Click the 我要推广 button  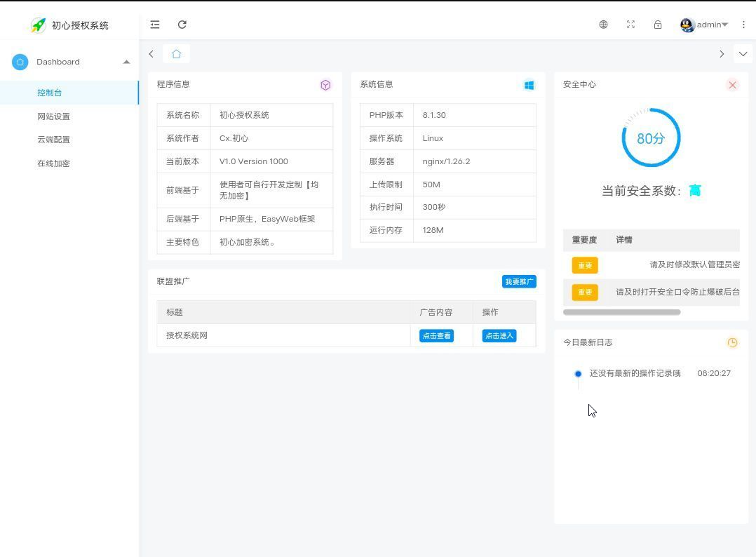pyautogui.click(x=519, y=281)
